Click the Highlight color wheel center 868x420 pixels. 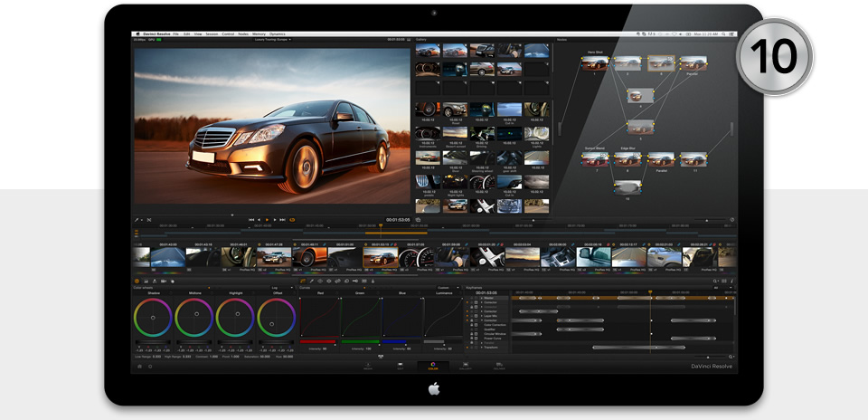[x=235, y=318]
